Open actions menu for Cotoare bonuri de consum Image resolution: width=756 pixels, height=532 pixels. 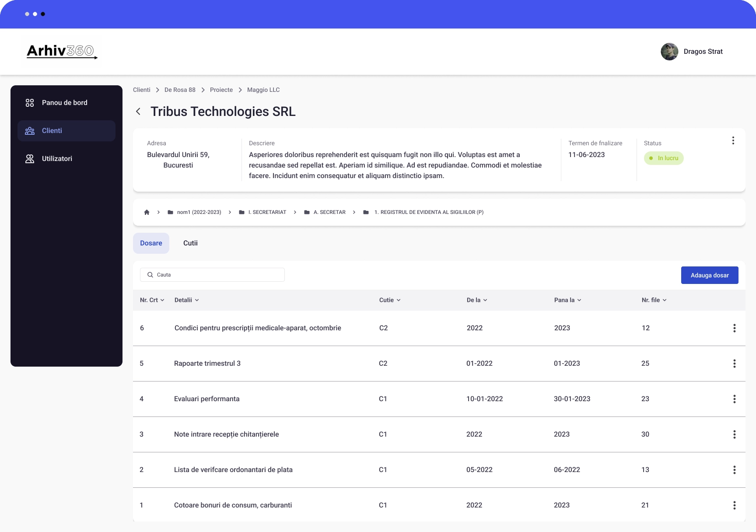(734, 505)
